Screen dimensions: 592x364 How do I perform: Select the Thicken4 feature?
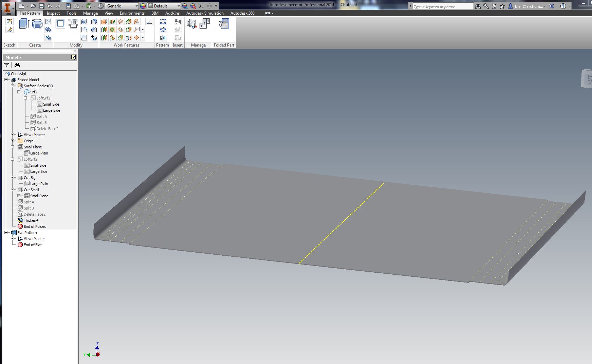point(31,220)
